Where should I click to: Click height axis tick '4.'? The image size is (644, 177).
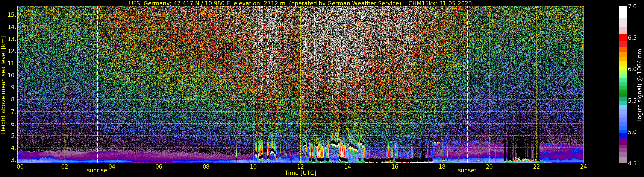(13, 148)
